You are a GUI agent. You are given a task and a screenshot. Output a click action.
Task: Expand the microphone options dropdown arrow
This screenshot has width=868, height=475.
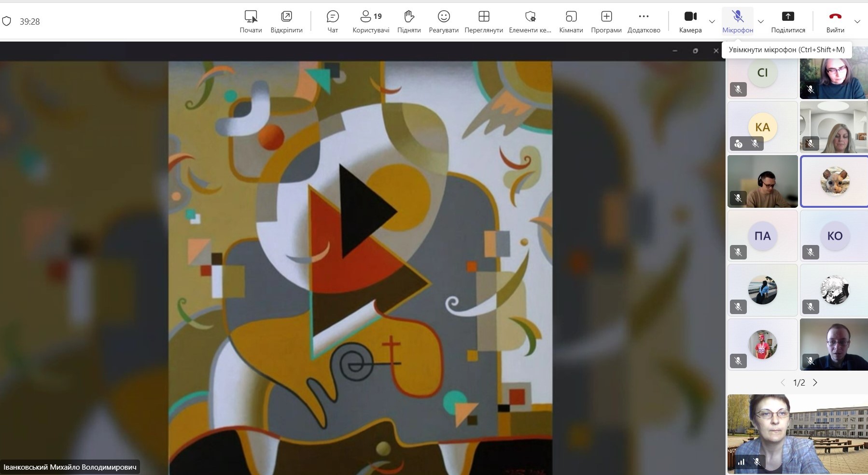coord(761,22)
